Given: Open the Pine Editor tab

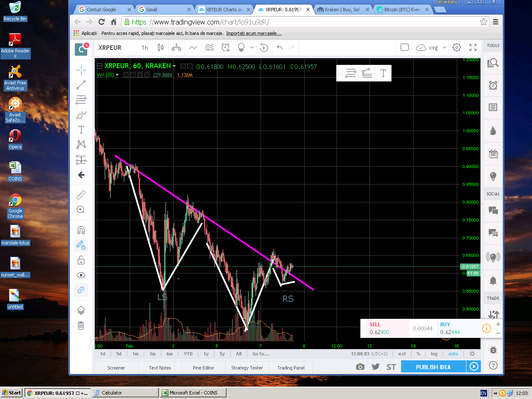Looking at the screenshot, I should pyautogui.click(x=203, y=368).
